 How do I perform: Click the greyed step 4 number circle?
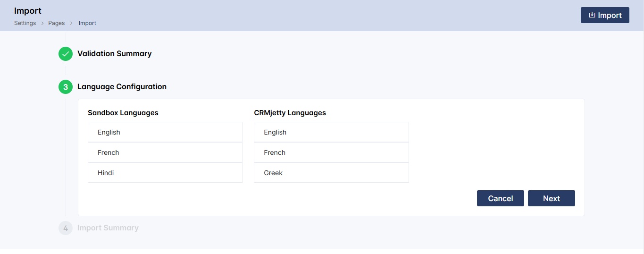point(66,228)
